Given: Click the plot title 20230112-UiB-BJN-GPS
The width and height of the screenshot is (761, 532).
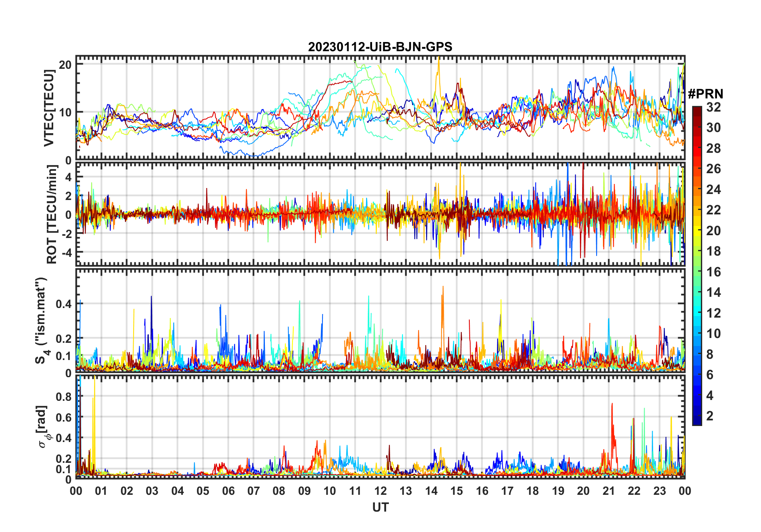Looking at the screenshot, I should tap(380, 47).
